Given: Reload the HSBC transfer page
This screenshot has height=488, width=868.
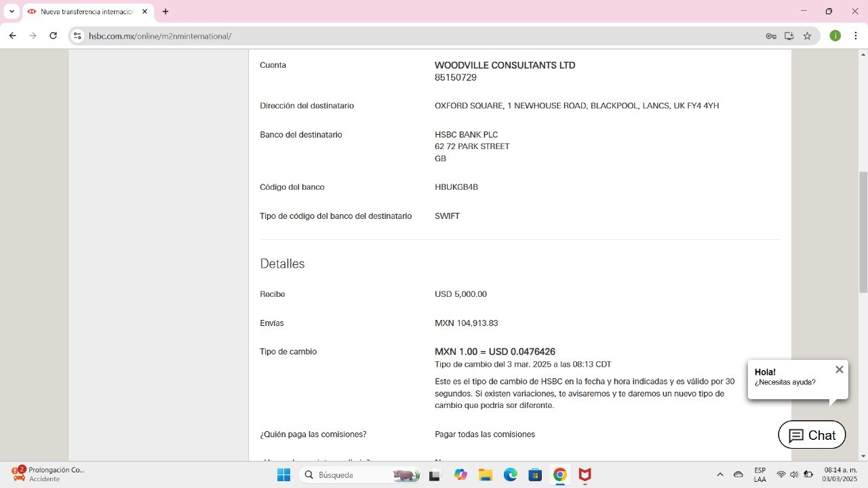Looking at the screenshot, I should point(53,36).
